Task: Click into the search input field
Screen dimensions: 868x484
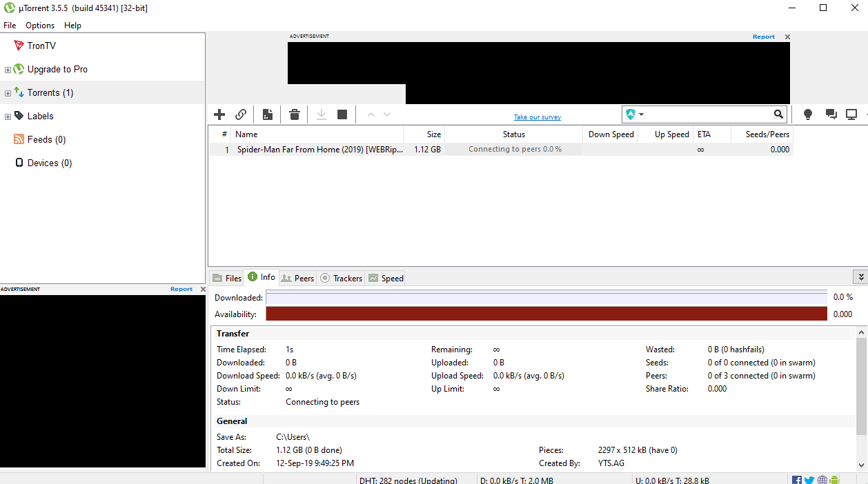Action: tap(709, 114)
